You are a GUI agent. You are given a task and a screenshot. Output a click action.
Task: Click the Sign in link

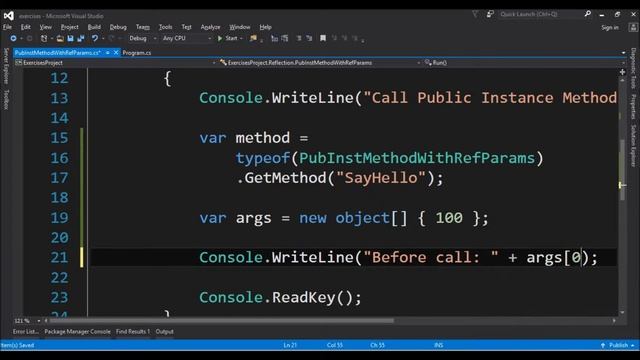click(610, 28)
